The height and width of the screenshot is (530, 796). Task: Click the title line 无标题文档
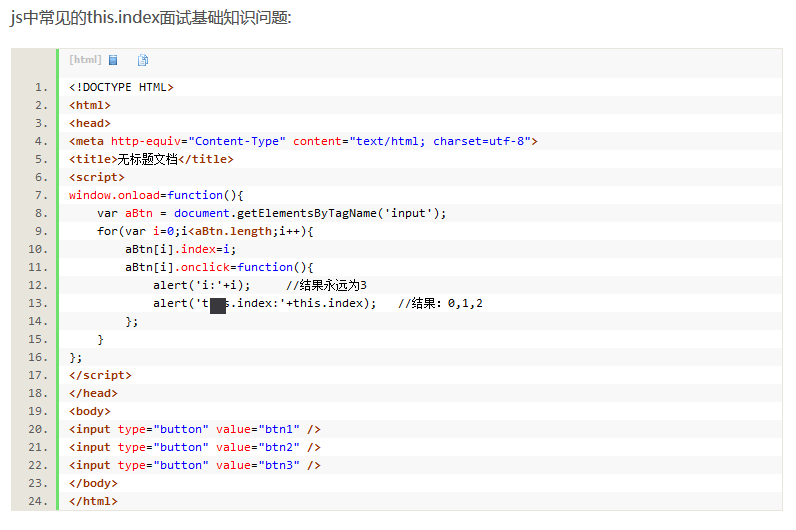[x=151, y=159]
